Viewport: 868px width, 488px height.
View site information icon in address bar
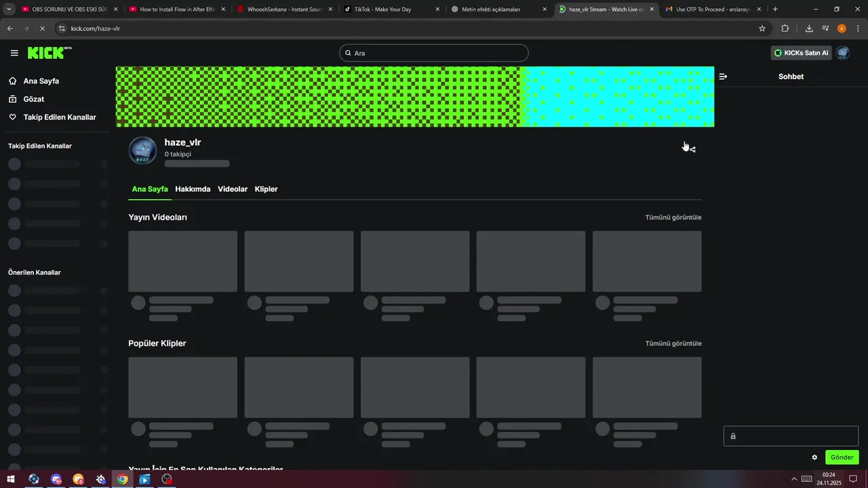coord(62,28)
